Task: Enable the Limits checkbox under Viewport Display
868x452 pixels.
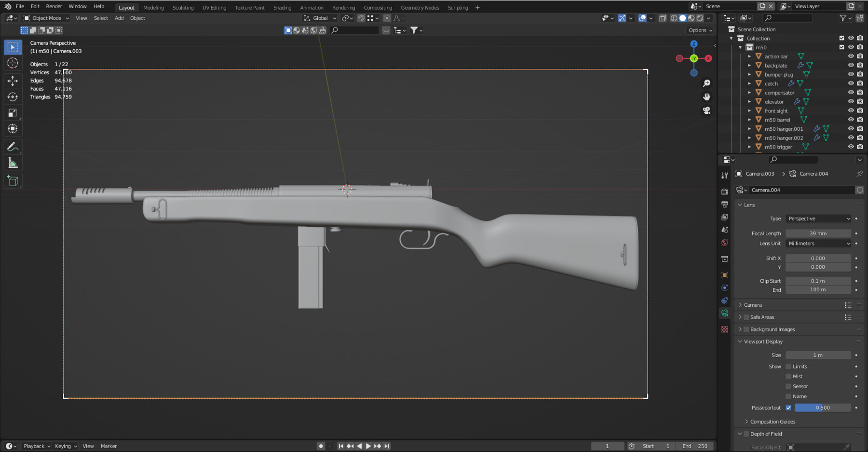Action: click(788, 366)
